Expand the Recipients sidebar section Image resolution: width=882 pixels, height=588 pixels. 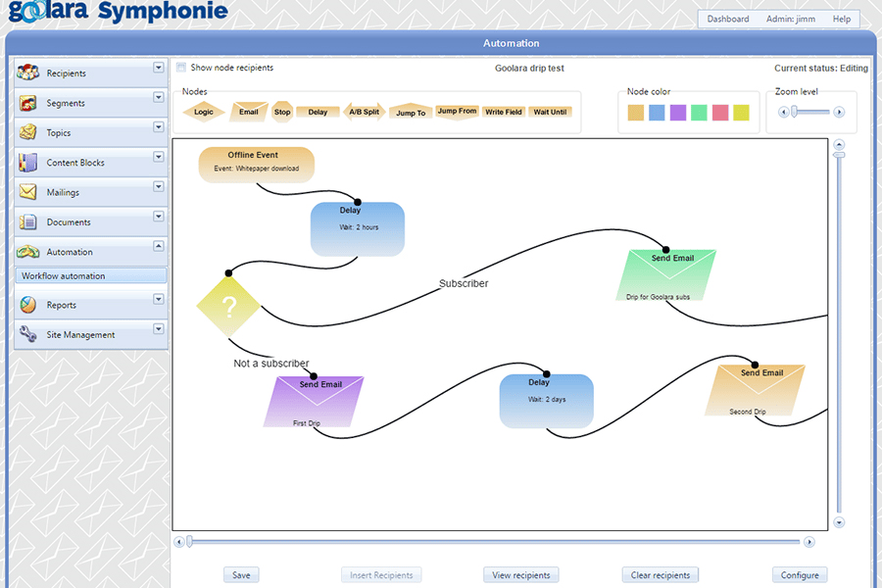[157, 69]
